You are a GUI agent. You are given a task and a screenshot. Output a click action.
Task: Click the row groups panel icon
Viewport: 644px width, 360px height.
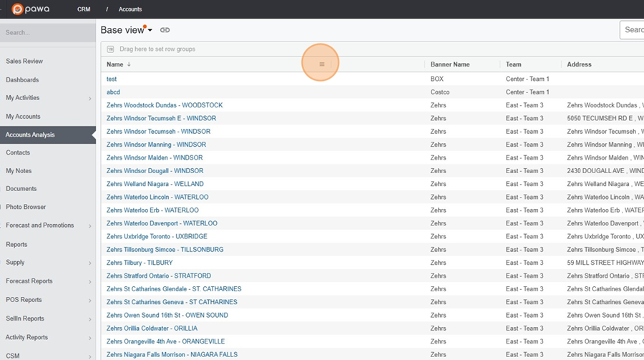pyautogui.click(x=110, y=49)
